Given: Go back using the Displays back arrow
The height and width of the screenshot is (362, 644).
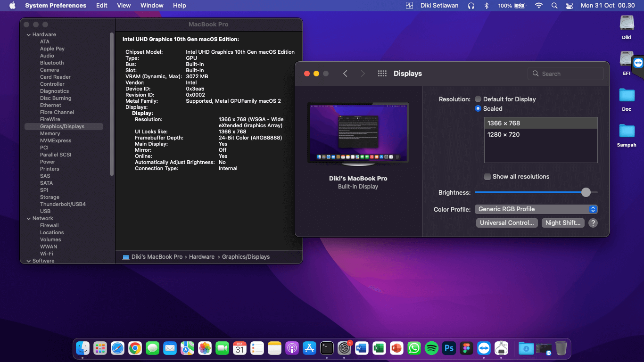Looking at the screenshot, I should 345,74.
